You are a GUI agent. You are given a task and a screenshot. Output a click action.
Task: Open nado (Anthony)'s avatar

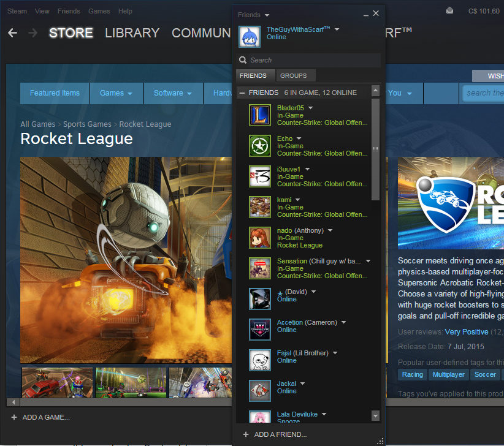(x=260, y=238)
